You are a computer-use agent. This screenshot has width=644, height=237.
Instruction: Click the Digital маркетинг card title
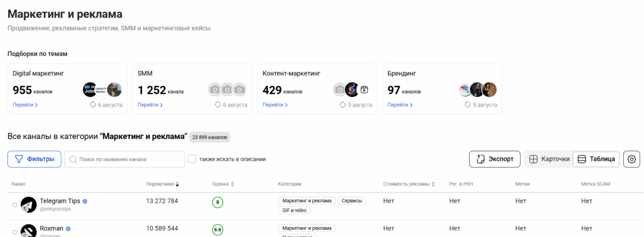click(x=38, y=74)
